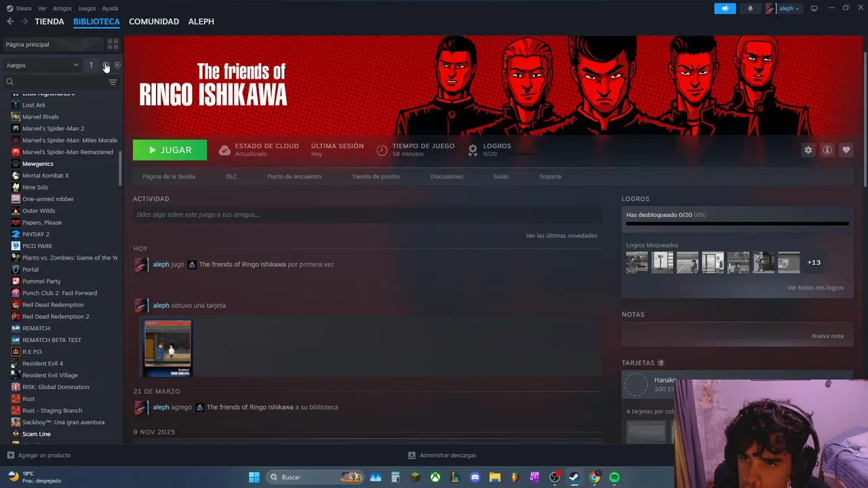This screenshot has height=488, width=868.
Task: Open the Tienda de puntos tab
Action: 376,176
